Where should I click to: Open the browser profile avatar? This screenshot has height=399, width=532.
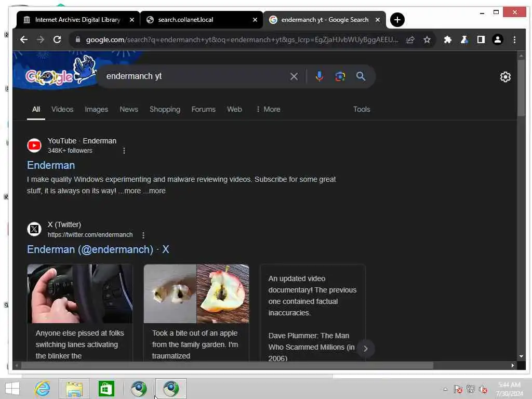click(x=497, y=39)
